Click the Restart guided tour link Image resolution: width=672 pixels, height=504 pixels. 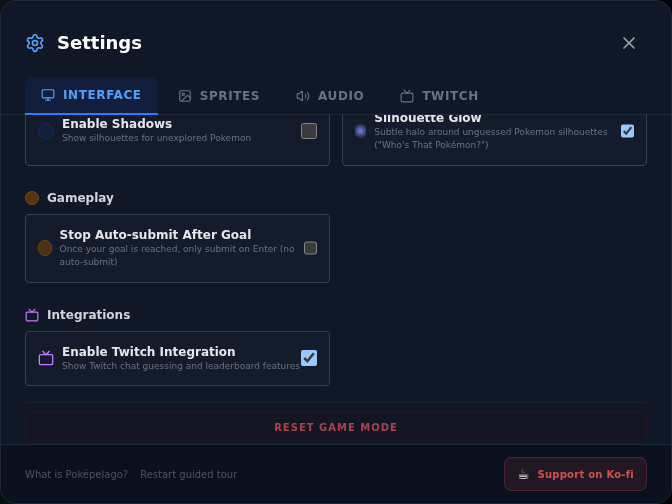(x=189, y=474)
